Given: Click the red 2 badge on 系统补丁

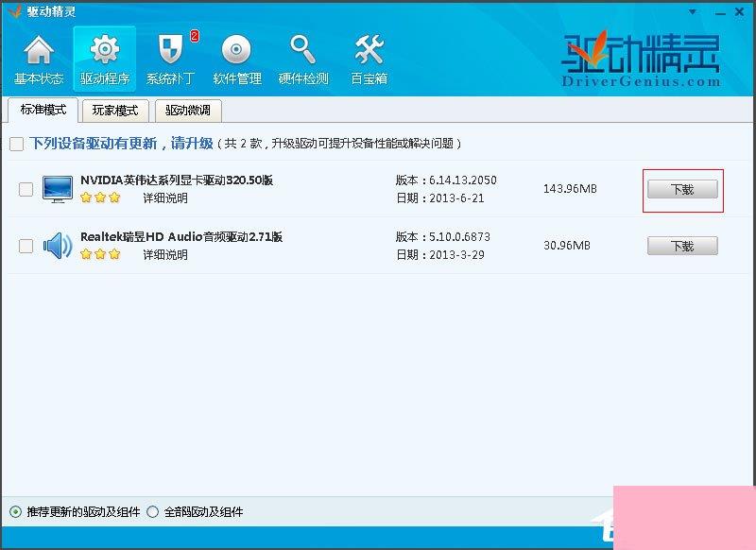Looking at the screenshot, I should pos(195,36).
